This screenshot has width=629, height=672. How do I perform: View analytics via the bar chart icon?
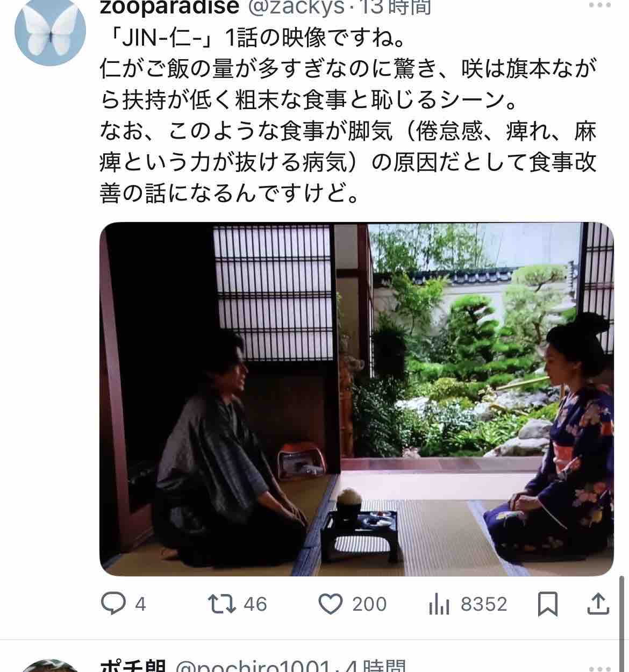(x=440, y=604)
